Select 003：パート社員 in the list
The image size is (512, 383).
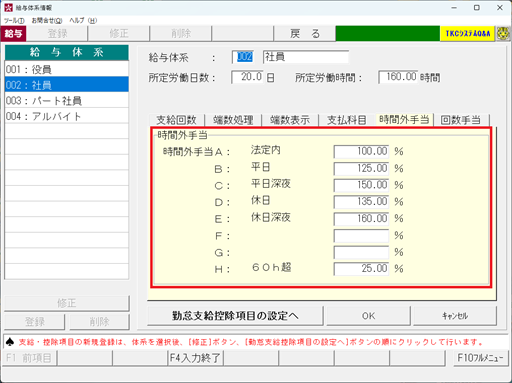coord(67,100)
